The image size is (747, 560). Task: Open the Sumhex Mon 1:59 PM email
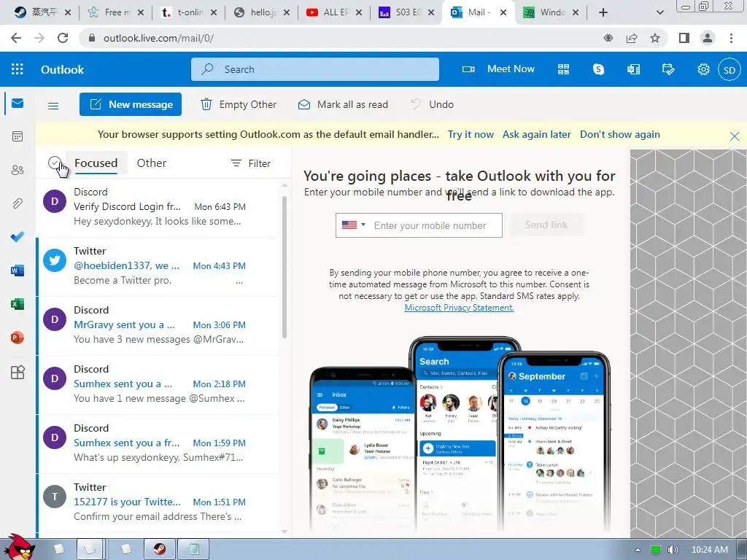(158, 443)
